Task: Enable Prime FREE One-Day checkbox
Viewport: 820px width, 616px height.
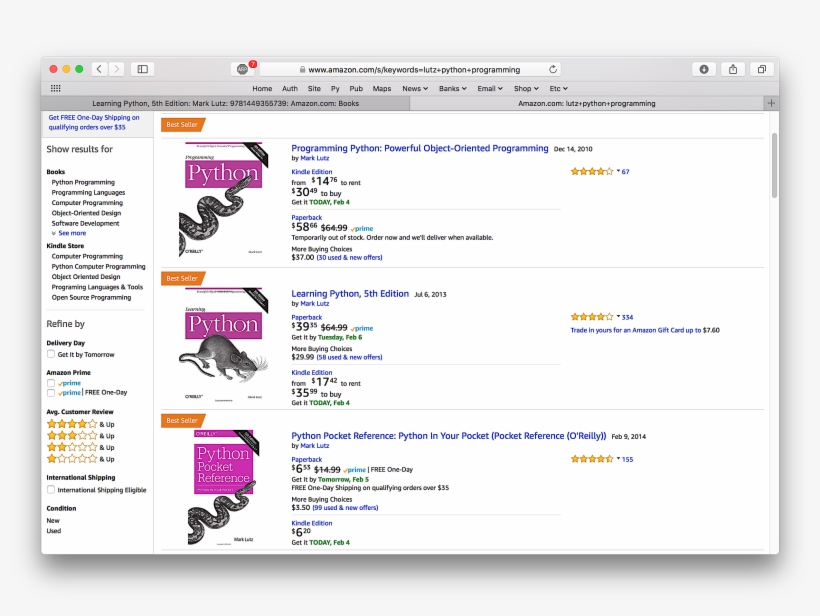Action: pyautogui.click(x=51, y=393)
